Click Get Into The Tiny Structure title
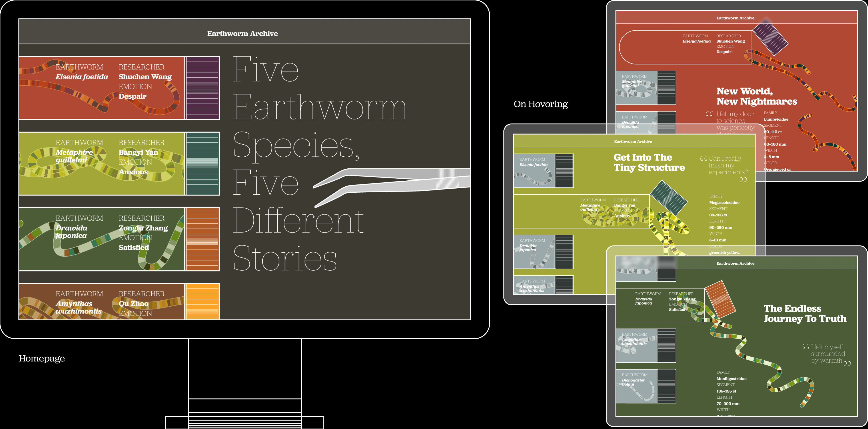 pyautogui.click(x=649, y=163)
